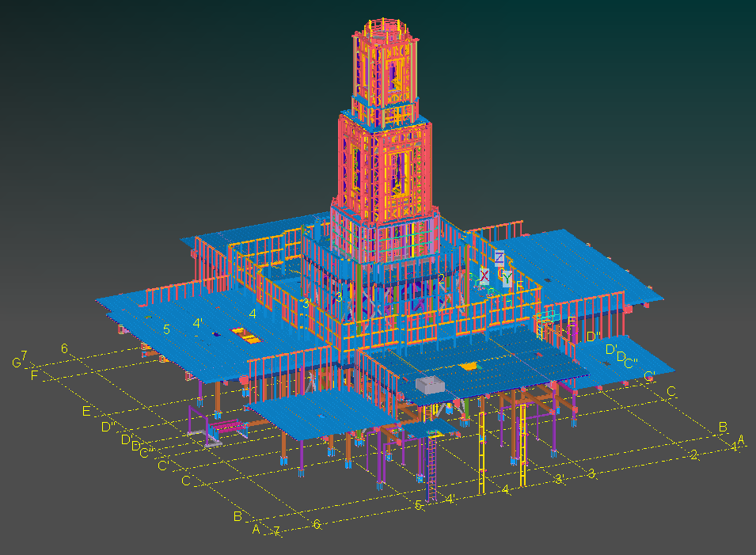Select grid label G at the far left edge

16,362
